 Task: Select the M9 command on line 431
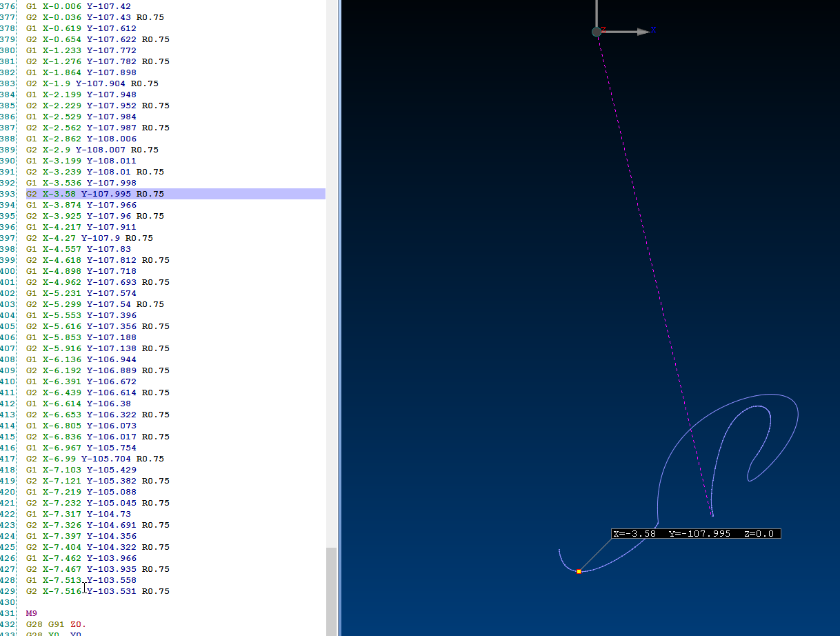(31, 613)
